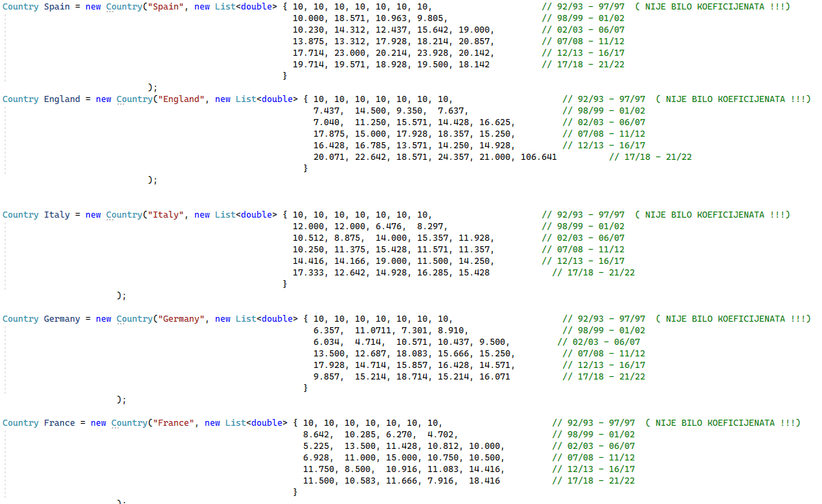
Task: Click value 6.476 in Italy's list
Action: click(388, 226)
